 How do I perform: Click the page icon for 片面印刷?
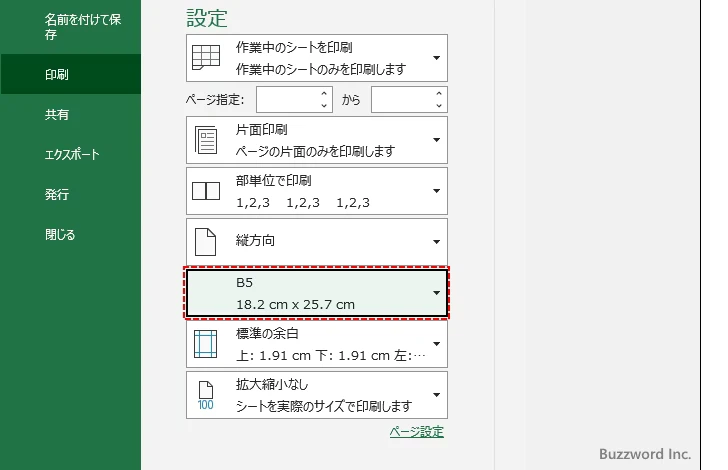coord(206,140)
